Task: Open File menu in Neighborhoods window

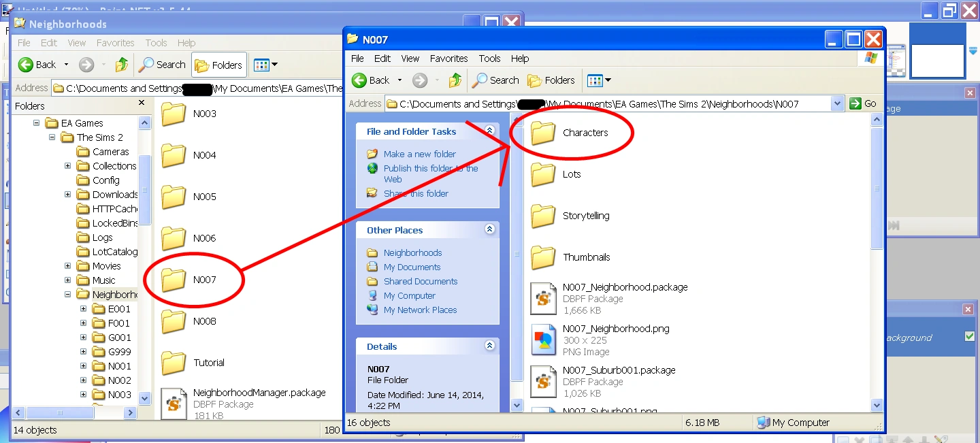Action: tap(24, 43)
